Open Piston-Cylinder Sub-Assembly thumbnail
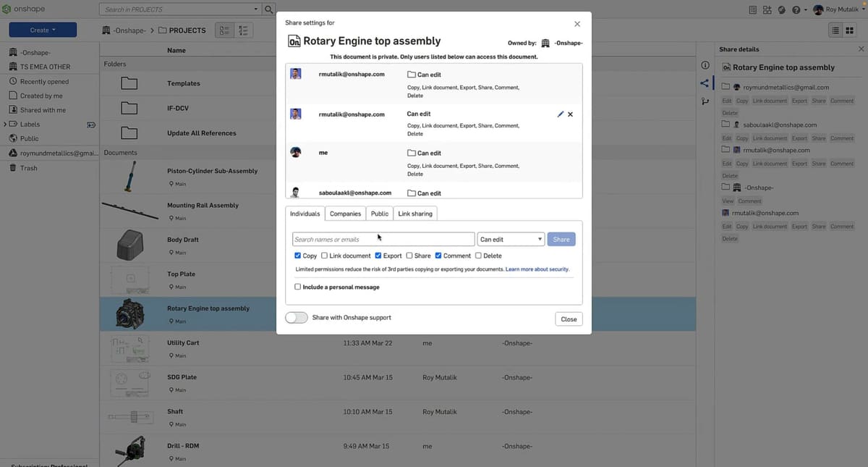 point(129,177)
